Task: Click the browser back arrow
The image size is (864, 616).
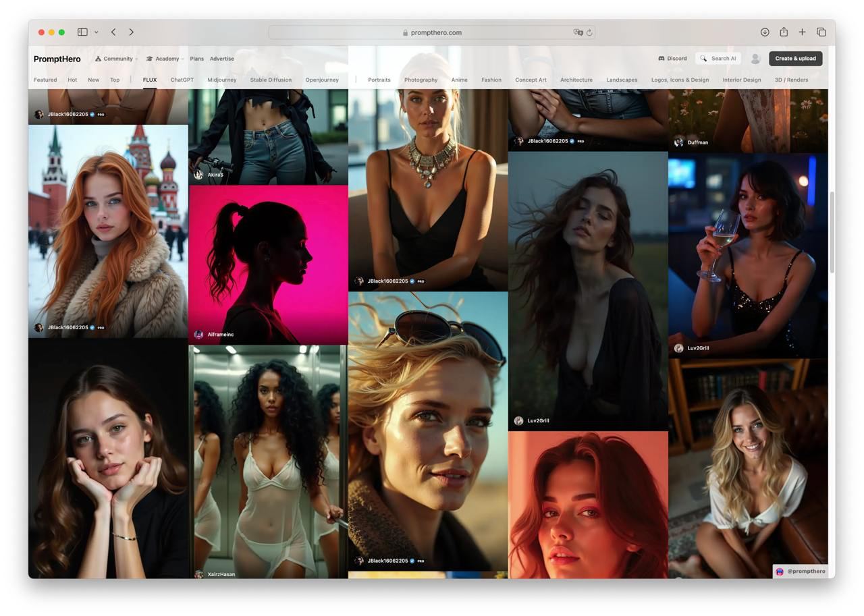Action: point(113,32)
